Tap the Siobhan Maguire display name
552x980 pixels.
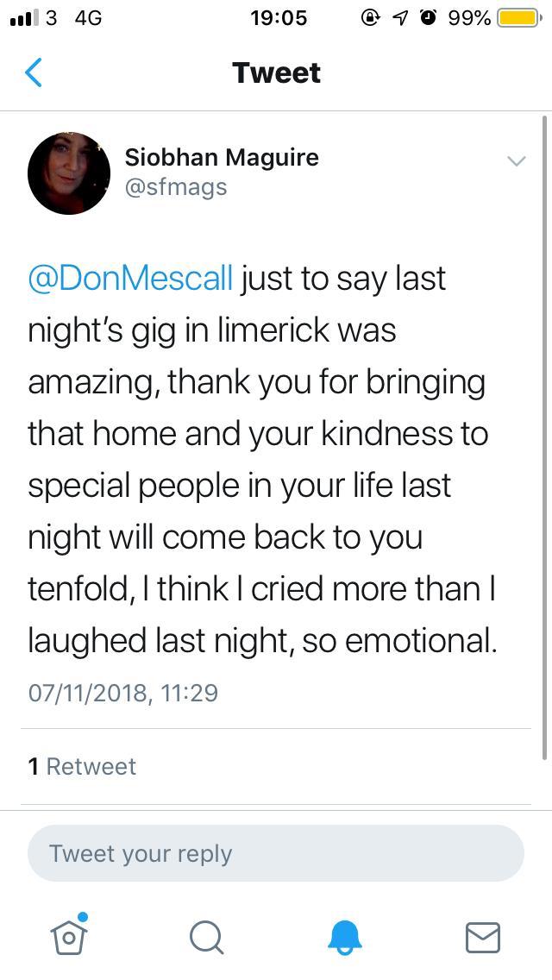[222, 157]
